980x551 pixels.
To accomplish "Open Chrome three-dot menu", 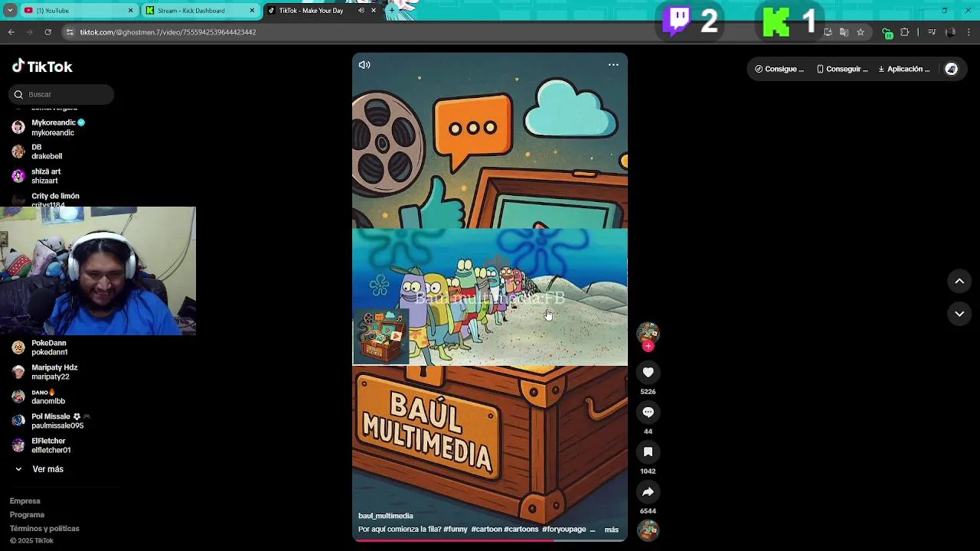I will coord(969,32).
